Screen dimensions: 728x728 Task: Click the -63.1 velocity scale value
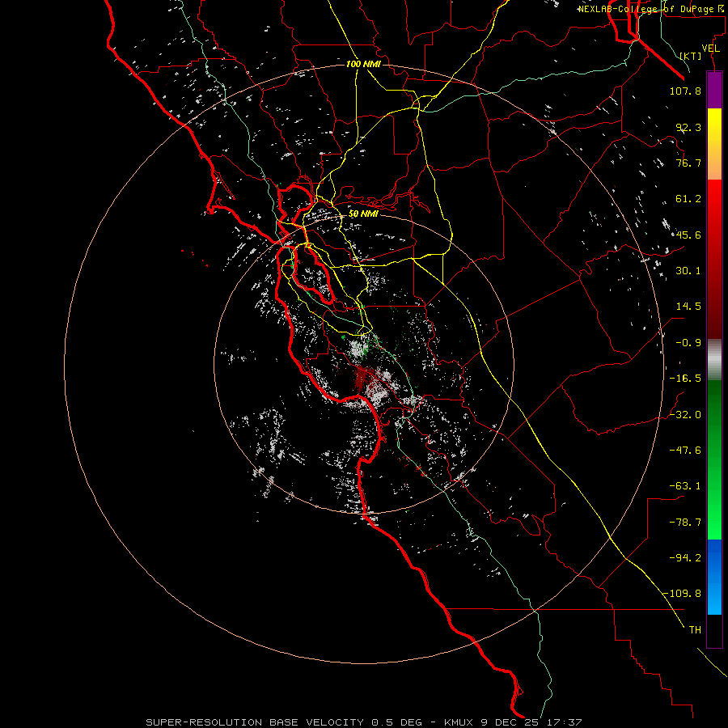click(685, 486)
